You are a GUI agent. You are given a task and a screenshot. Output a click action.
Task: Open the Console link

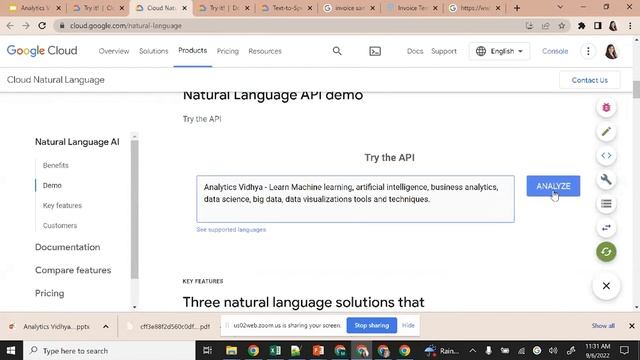555,51
